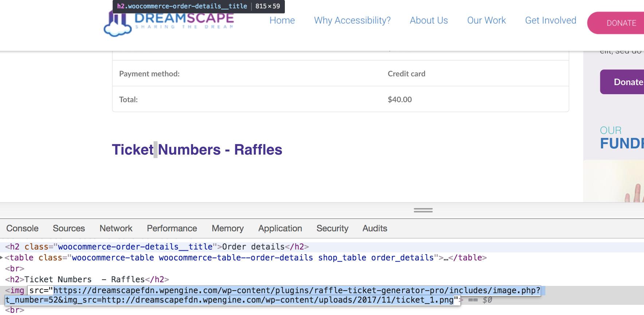Click the img src URL in Elements
Viewport: 644px width, 315px height.
coord(297,291)
